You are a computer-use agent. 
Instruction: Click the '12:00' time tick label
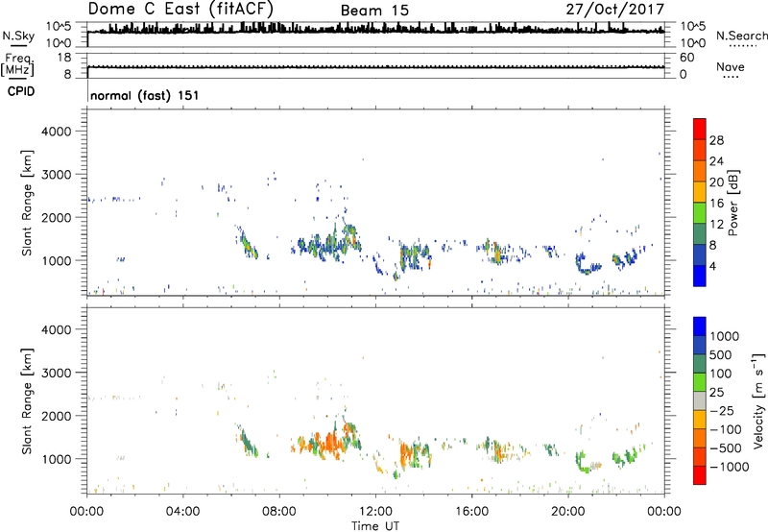(375, 512)
